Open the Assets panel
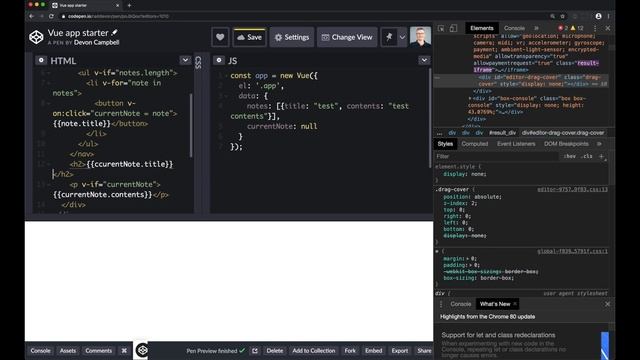The height and width of the screenshot is (360, 640). pos(68,351)
